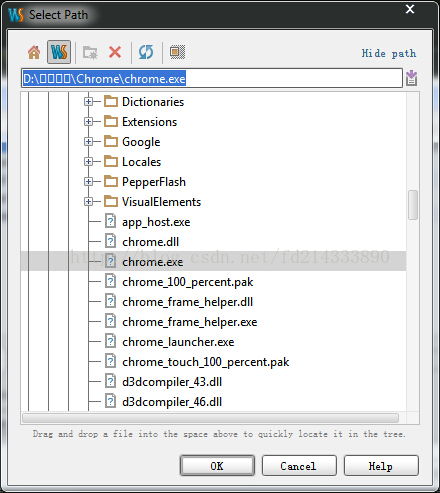This screenshot has height=493, width=440.
Task: Select chrome_frame_helper.dll file
Action: tap(187, 302)
